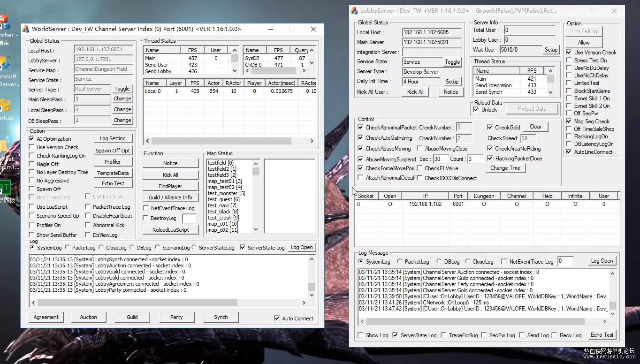Open Log Setting in WorldServer
640x364 pixels.
click(x=113, y=139)
